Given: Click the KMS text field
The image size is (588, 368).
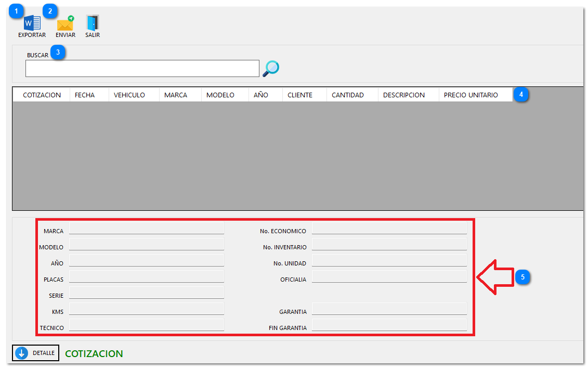Looking at the screenshot, I should point(147,309).
